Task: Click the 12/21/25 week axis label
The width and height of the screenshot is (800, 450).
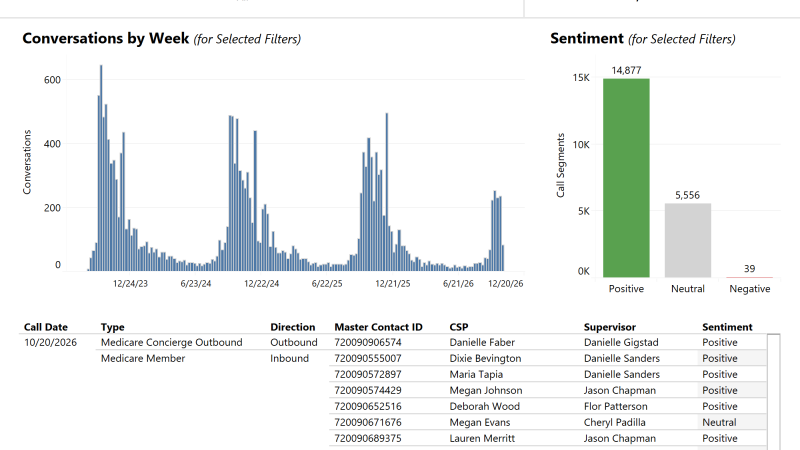Action: [392, 284]
